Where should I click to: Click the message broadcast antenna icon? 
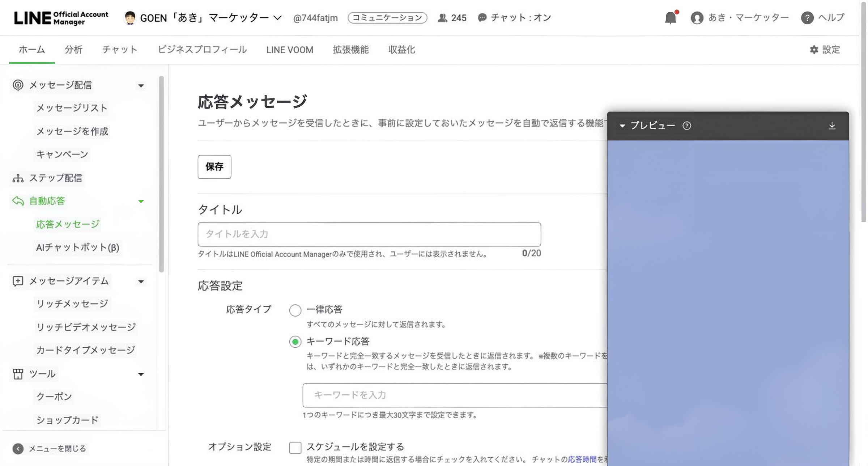coord(18,85)
